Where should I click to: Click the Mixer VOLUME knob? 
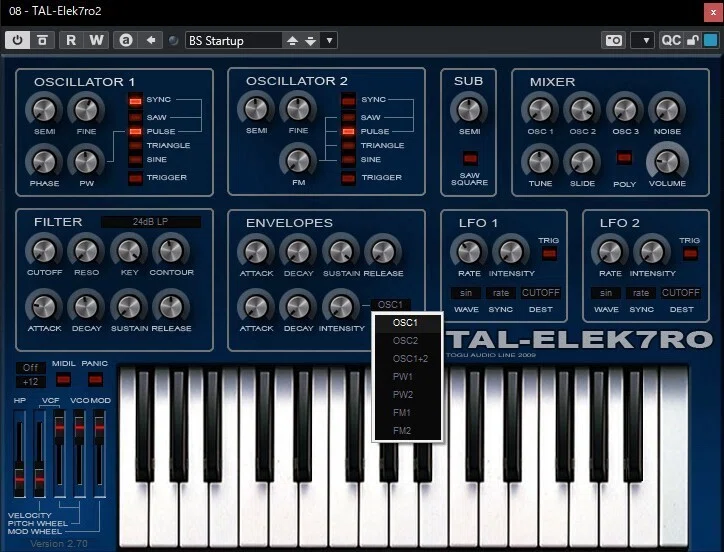(667, 161)
